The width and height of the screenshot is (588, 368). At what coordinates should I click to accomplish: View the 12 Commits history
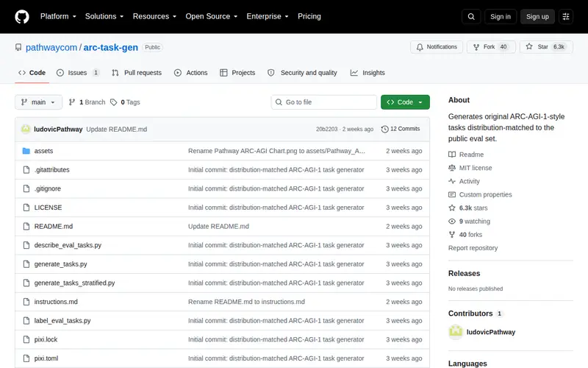[401, 129]
